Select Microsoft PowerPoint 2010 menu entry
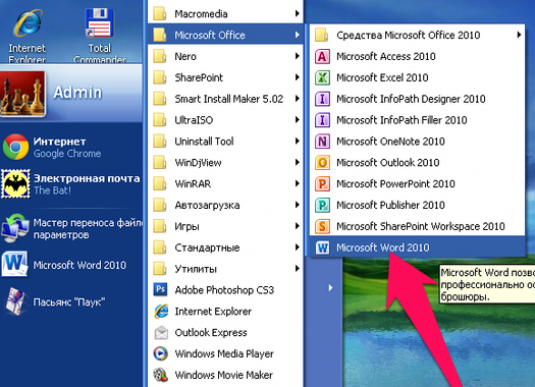 coord(417,184)
